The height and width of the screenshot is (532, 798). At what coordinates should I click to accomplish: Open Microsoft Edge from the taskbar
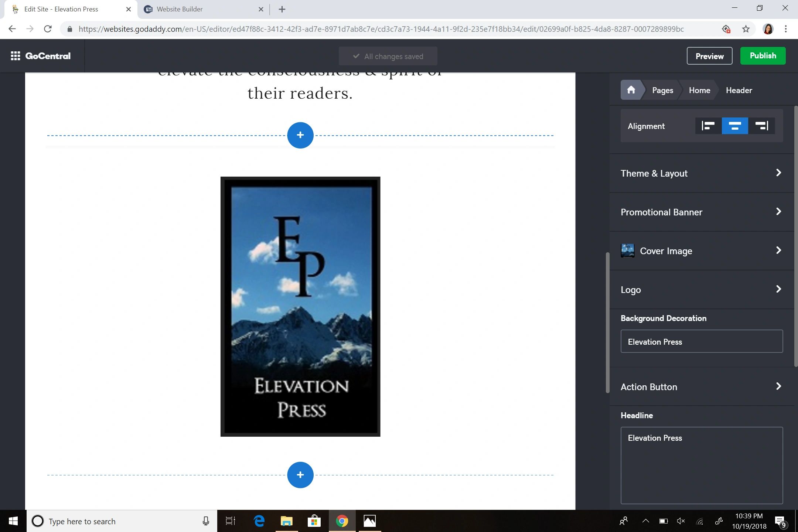coord(259,521)
